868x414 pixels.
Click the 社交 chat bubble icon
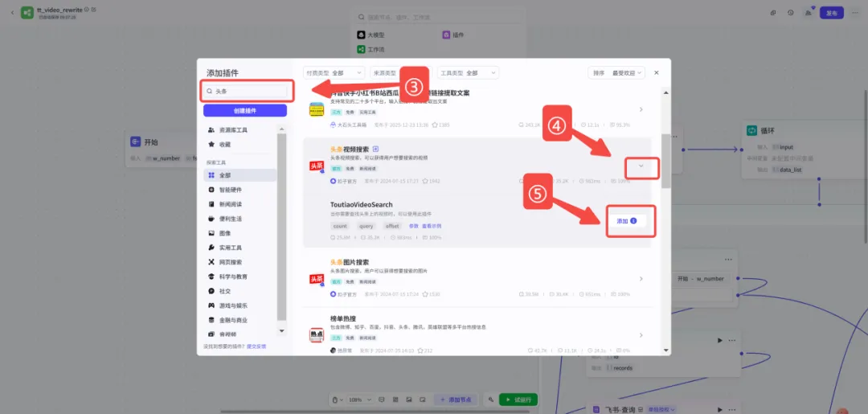click(x=211, y=290)
